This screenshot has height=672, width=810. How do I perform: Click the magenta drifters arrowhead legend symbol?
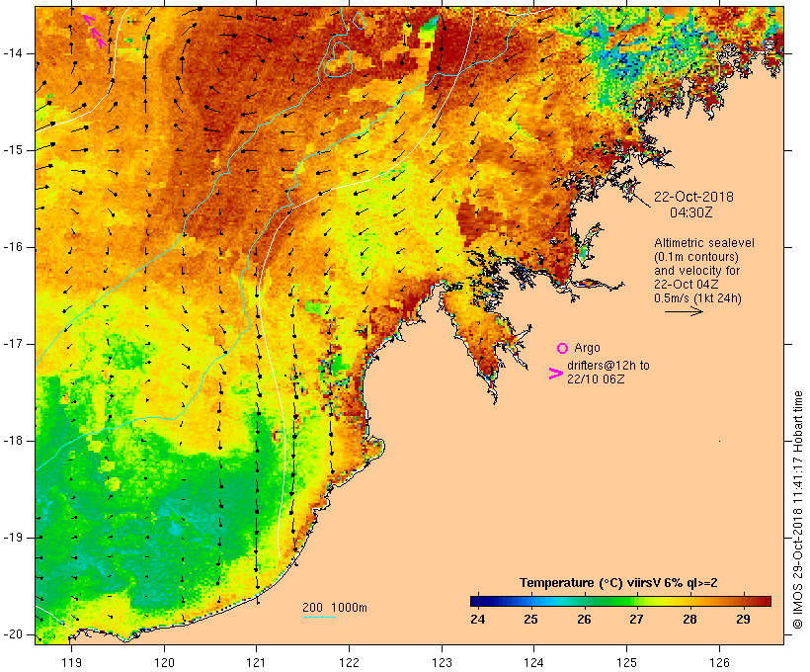(556, 374)
